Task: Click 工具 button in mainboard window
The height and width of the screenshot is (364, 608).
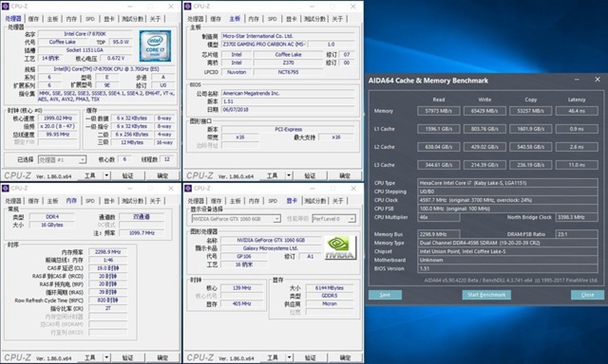Action: 272,176
